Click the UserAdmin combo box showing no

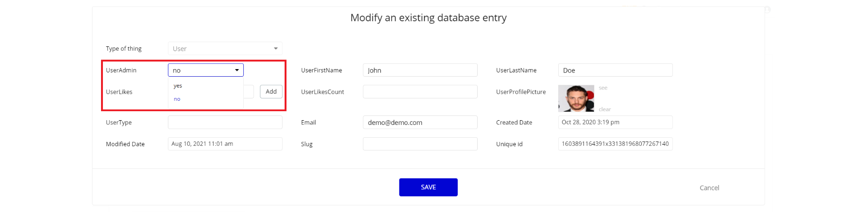tap(206, 70)
